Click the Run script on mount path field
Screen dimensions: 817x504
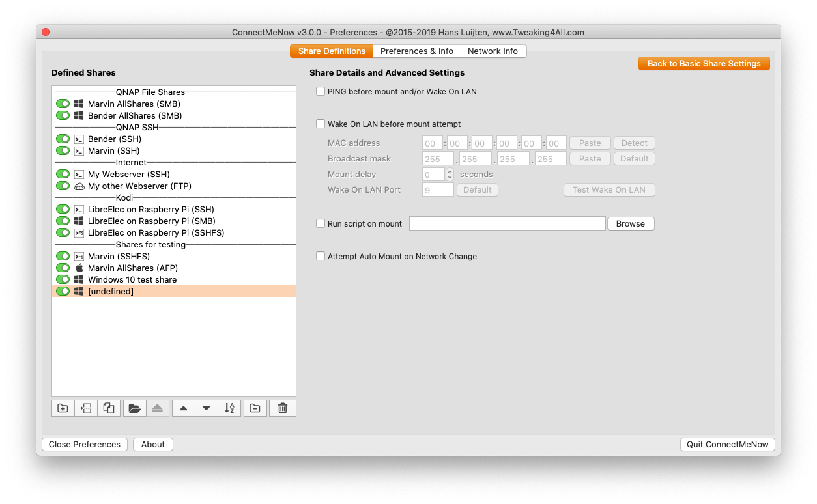tap(508, 223)
